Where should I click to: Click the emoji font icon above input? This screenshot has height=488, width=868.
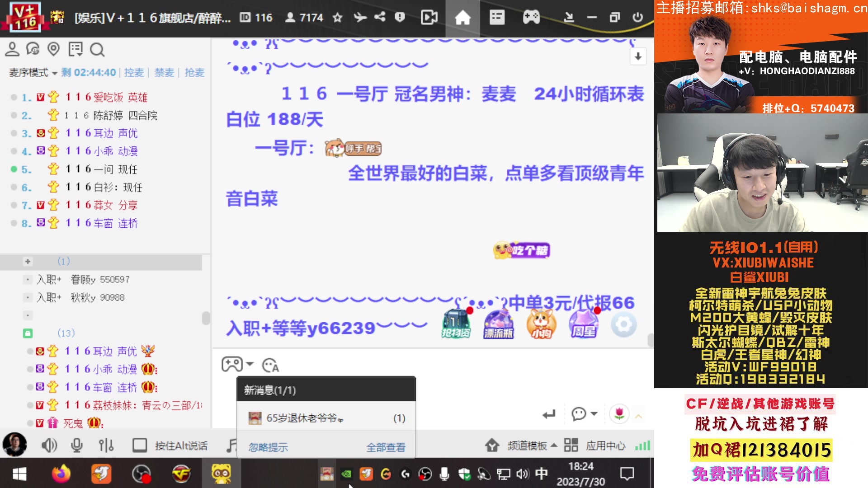pyautogui.click(x=270, y=365)
